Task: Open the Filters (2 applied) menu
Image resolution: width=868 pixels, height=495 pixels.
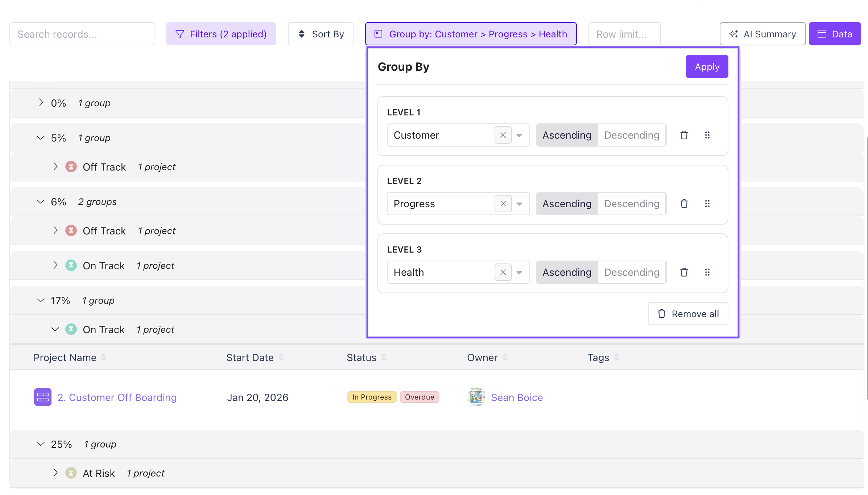Action: pyautogui.click(x=221, y=34)
